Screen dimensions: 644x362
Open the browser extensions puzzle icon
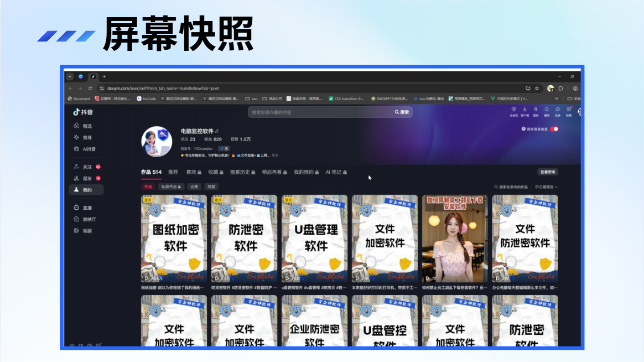tap(560, 89)
